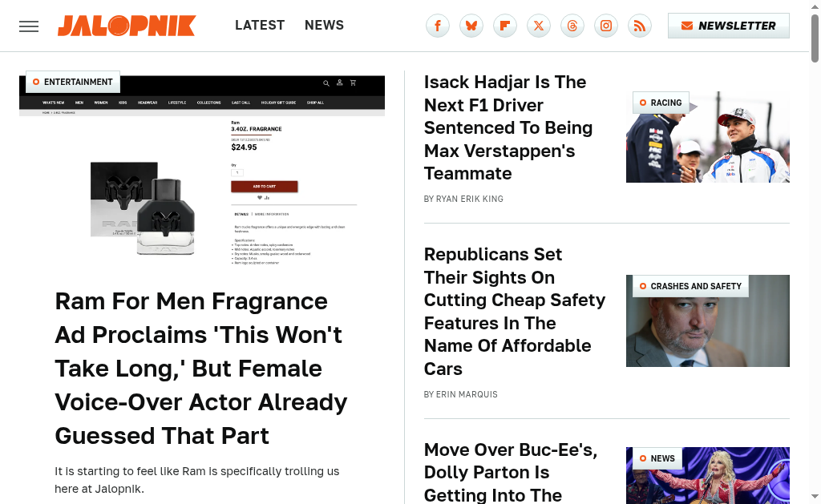
Task: Open Jalopnik's Flipboard icon
Action: tap(505, 26)
